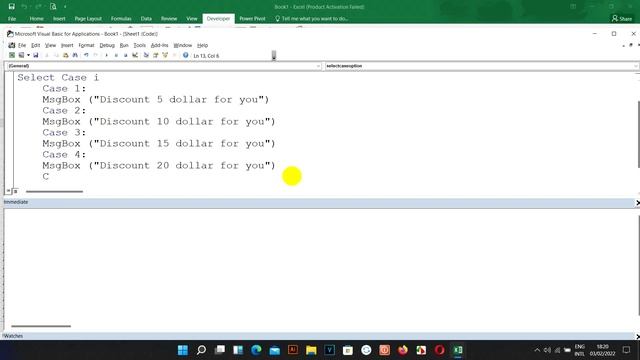
Task: Toggle Design Mode icon in VBA toolbar
Action: pos(135,55)
